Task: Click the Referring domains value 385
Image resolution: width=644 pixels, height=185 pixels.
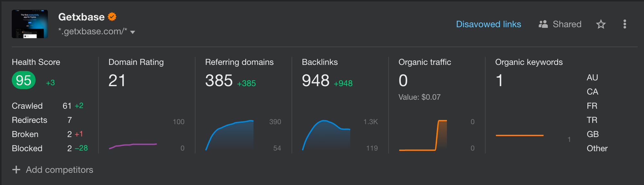Action: point(219,80)
